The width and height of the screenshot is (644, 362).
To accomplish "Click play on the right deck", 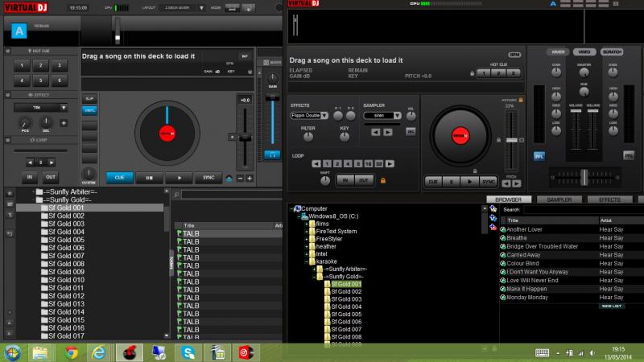I will click(x=469, y=182).
